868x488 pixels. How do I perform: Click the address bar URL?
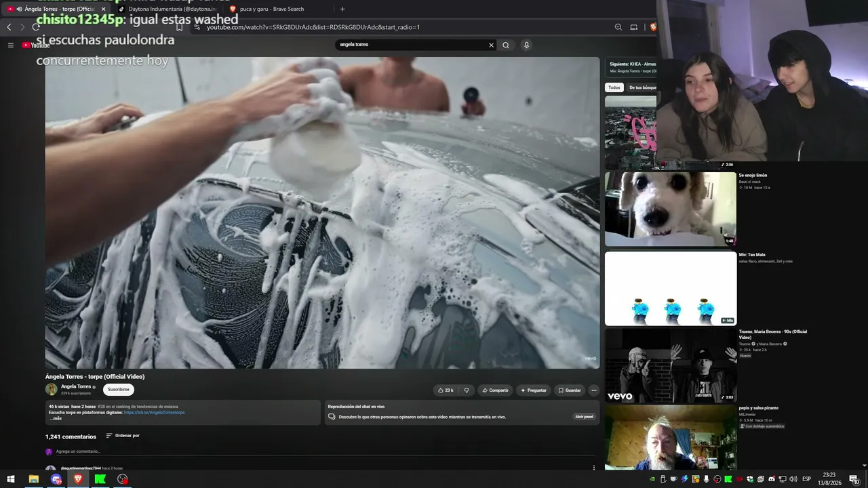point(313,27)
